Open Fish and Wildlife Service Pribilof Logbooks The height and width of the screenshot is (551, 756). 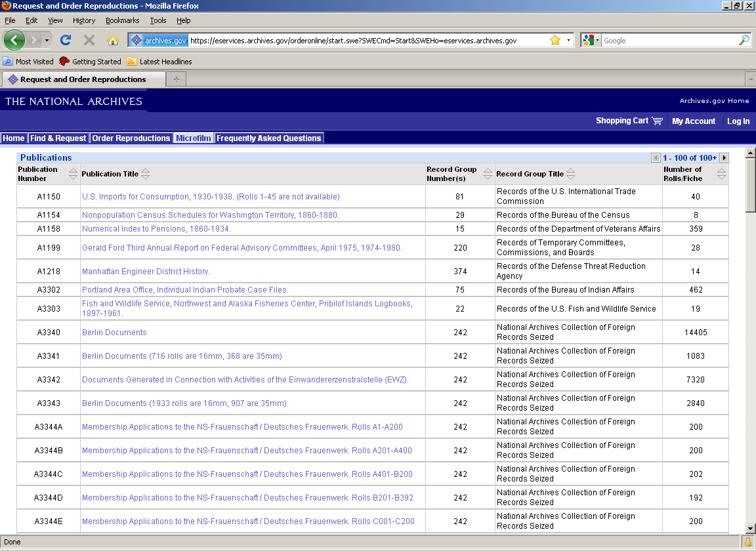pos(247,308)
